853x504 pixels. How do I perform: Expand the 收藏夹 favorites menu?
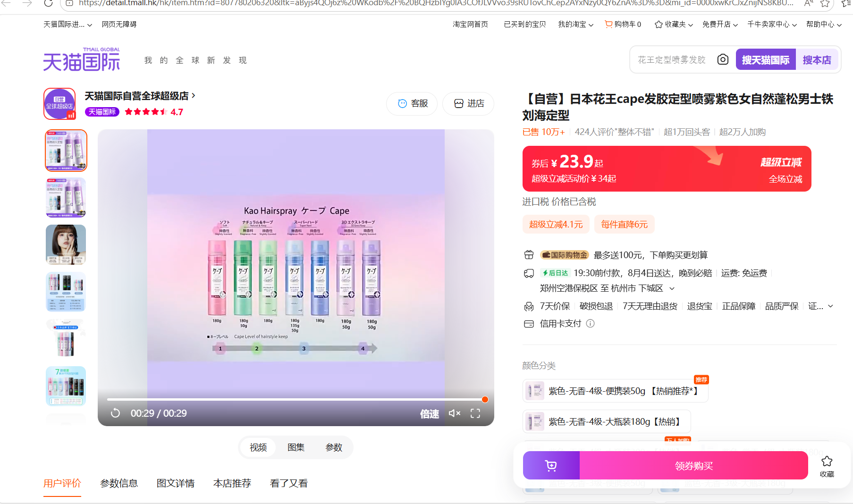pos(674,24)
